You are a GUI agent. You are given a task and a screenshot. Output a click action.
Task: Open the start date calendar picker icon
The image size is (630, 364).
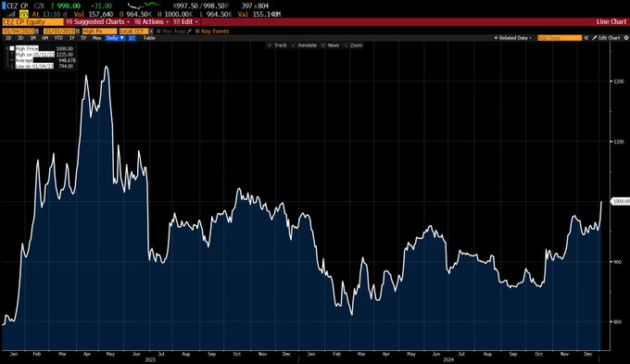tap(36, 31)
